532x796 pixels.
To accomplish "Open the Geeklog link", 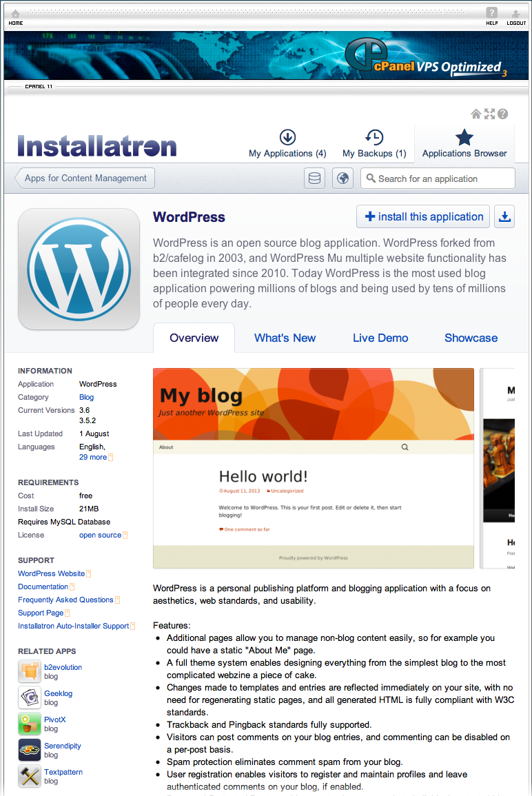I will (x=59, y=693).
